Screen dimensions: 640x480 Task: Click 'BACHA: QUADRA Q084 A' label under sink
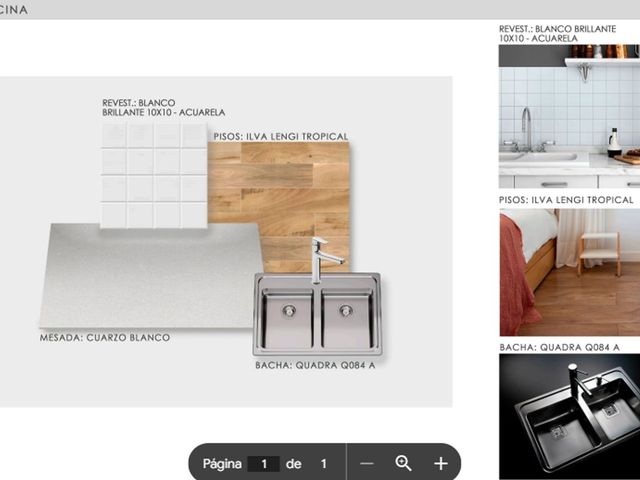pyautogui.click(x=315, y=365)
